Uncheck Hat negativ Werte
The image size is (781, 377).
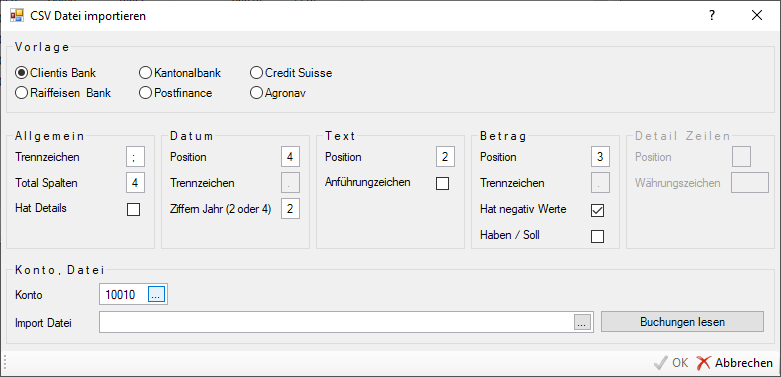pos(597,210)
